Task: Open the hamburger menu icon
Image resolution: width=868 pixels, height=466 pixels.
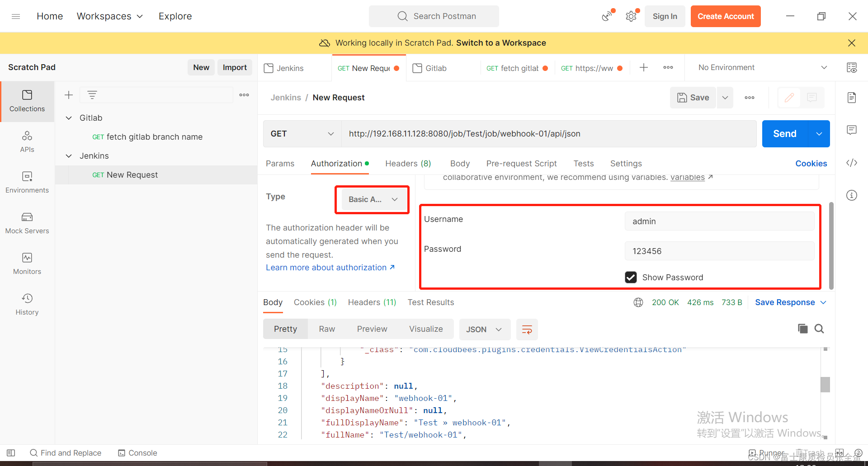Action: point(16,16)
